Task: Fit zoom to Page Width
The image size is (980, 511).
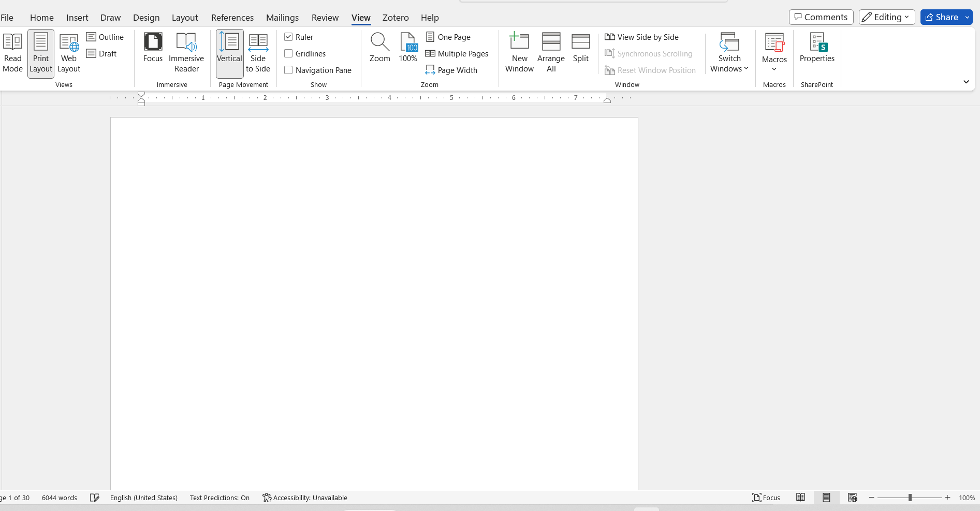Action: pyautogui.click(x=451, y=70)
